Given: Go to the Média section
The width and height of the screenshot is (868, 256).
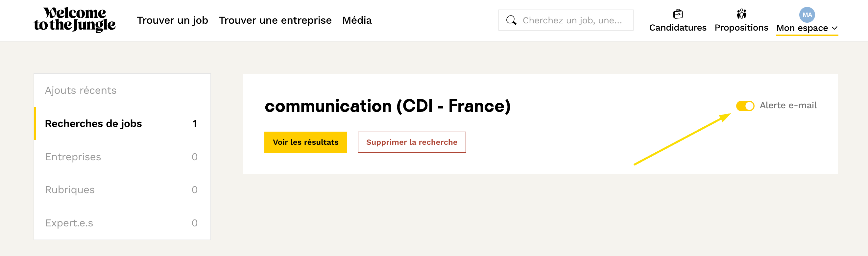Looking at the screenshot, I should (x=357, y=20).
